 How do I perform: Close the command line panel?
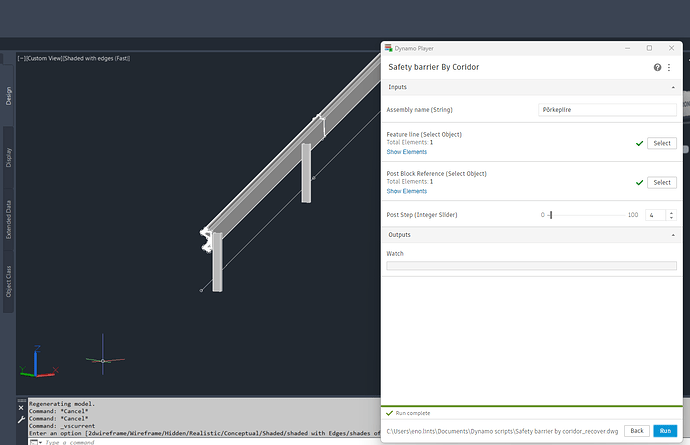[21, 408]
